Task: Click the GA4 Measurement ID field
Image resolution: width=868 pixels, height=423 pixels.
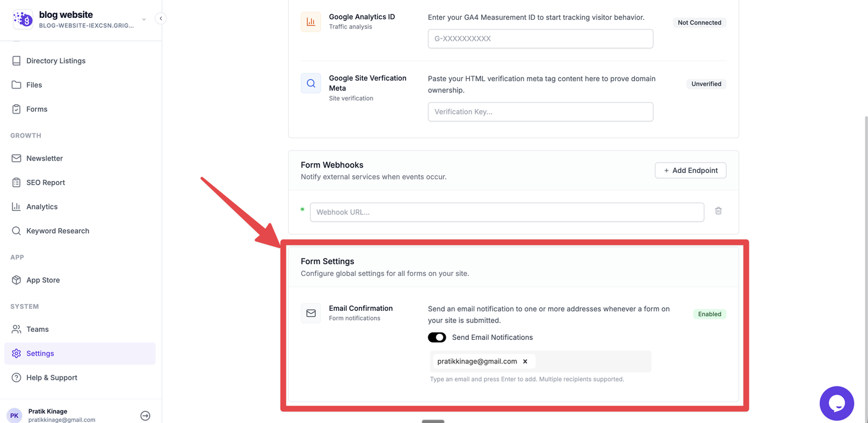Action: point(540,38)
